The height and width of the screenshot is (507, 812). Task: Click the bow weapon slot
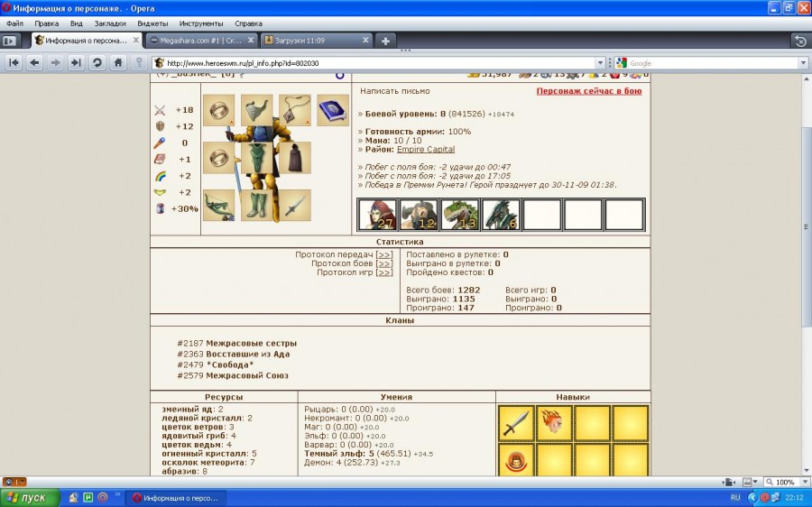tap(218, 205)
